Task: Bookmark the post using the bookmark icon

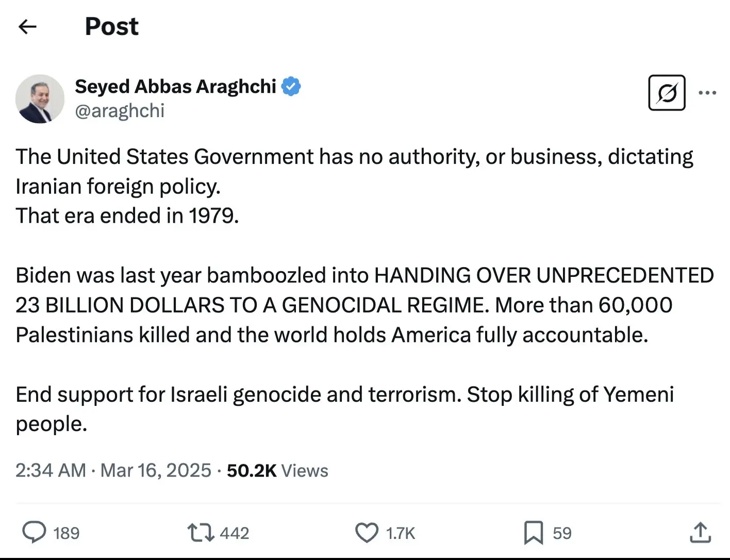Action: pos(535,533)
